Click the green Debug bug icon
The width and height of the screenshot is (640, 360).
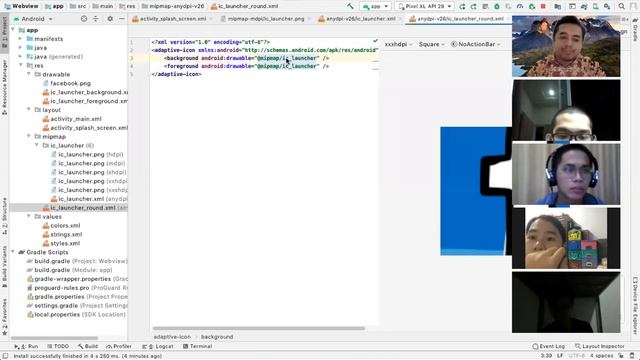[x=497, y=7]
